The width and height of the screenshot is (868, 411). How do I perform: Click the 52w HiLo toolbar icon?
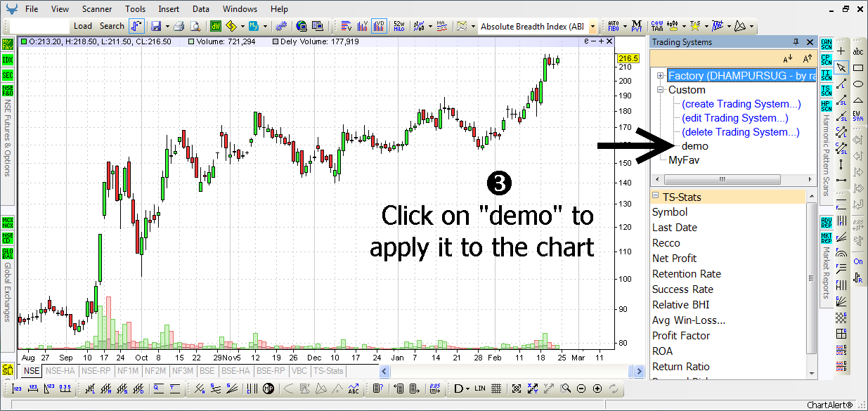[x=399, y=26]
